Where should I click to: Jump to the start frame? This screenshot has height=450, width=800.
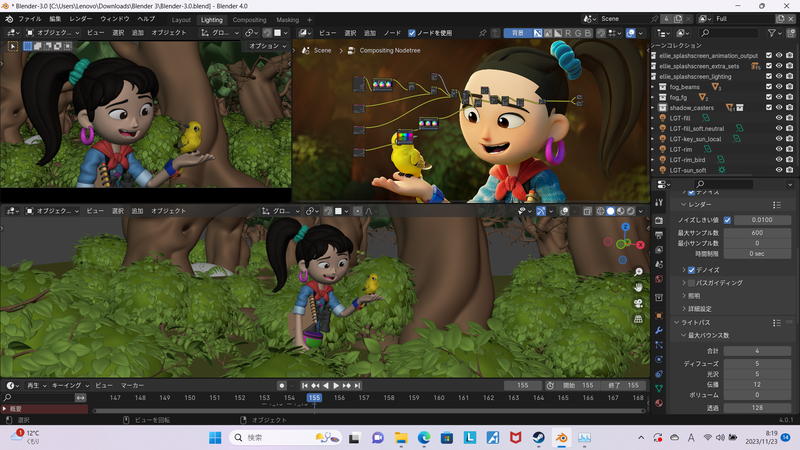coord(305,386)
